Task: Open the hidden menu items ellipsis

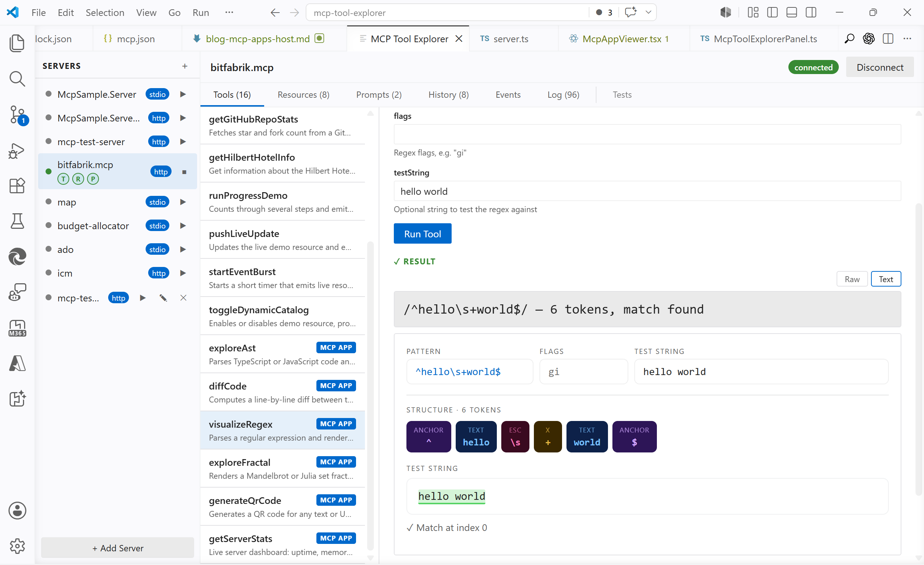Action: 229,12
